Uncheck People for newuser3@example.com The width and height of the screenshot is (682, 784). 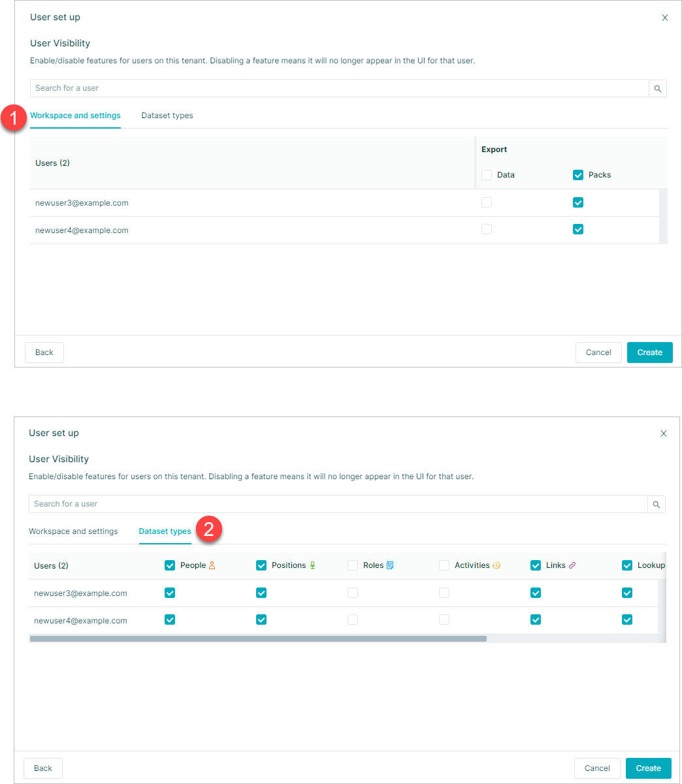click(170, 593)
